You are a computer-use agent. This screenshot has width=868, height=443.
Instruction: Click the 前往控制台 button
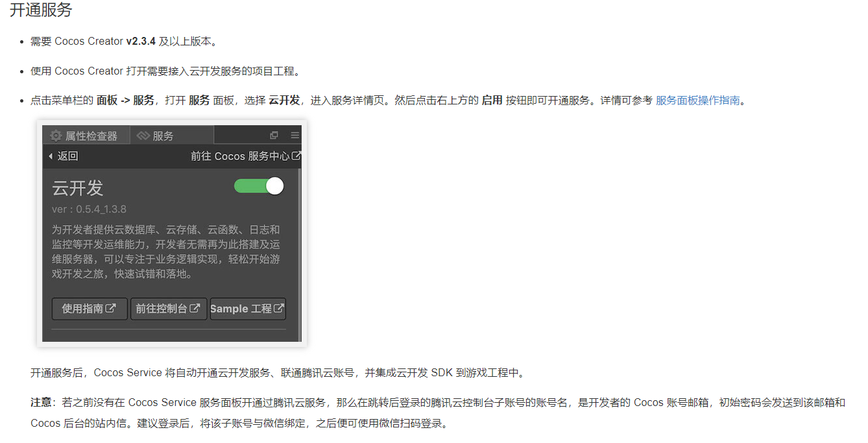tap(169, 309)
